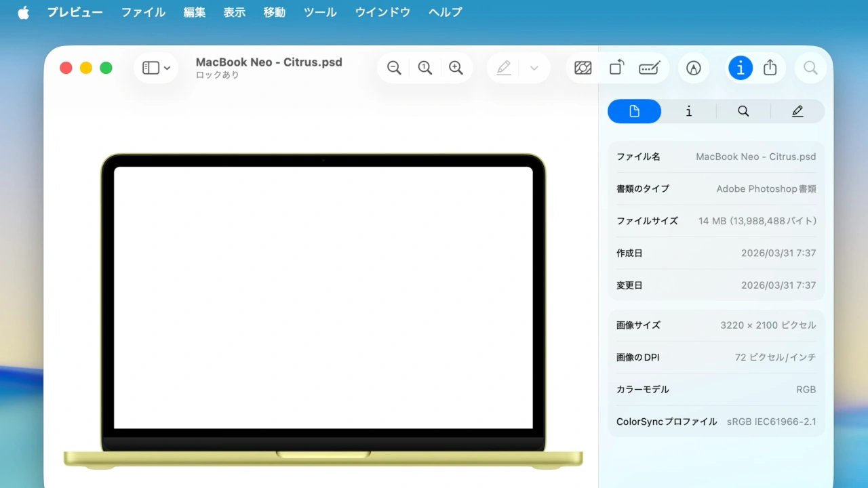The width and height of the screenshot is (868, 488).
Task: Select the actual size zoom icon
Action: 425,68
